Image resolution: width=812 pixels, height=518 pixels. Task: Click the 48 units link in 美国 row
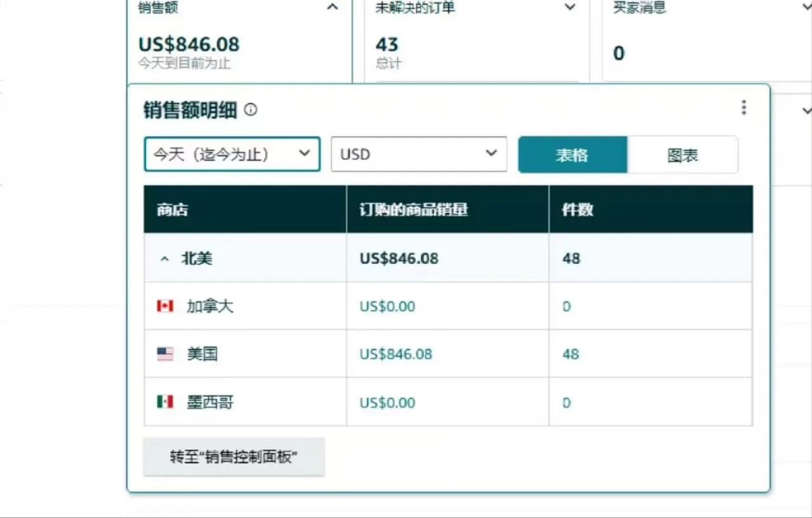[x=571, y=354]
